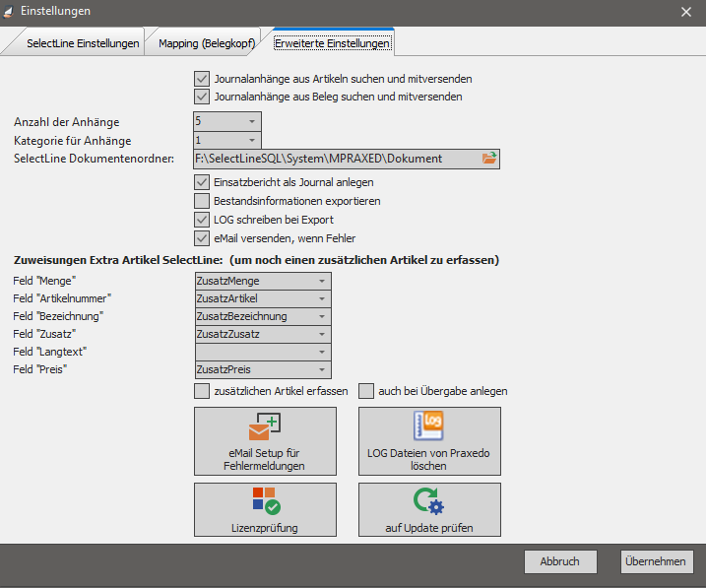
Task: Open the Mapping (Belegkopf) tab
Action: 208,43
